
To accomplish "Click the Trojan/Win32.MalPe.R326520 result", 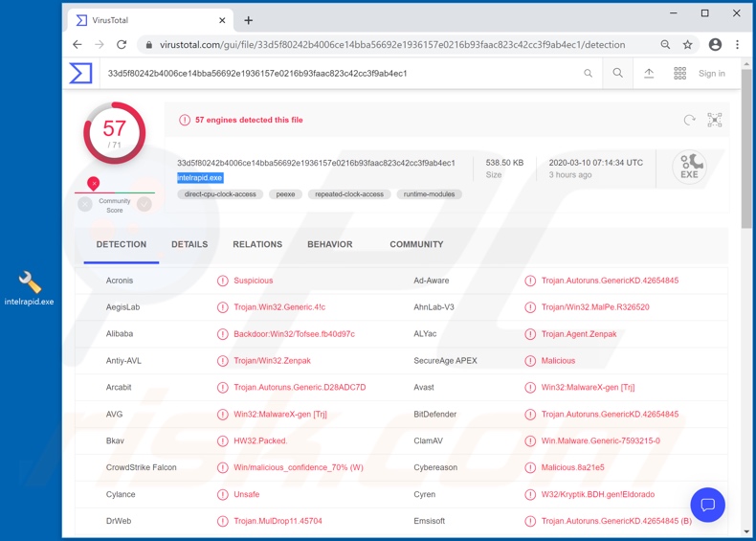I will point(595,307).
